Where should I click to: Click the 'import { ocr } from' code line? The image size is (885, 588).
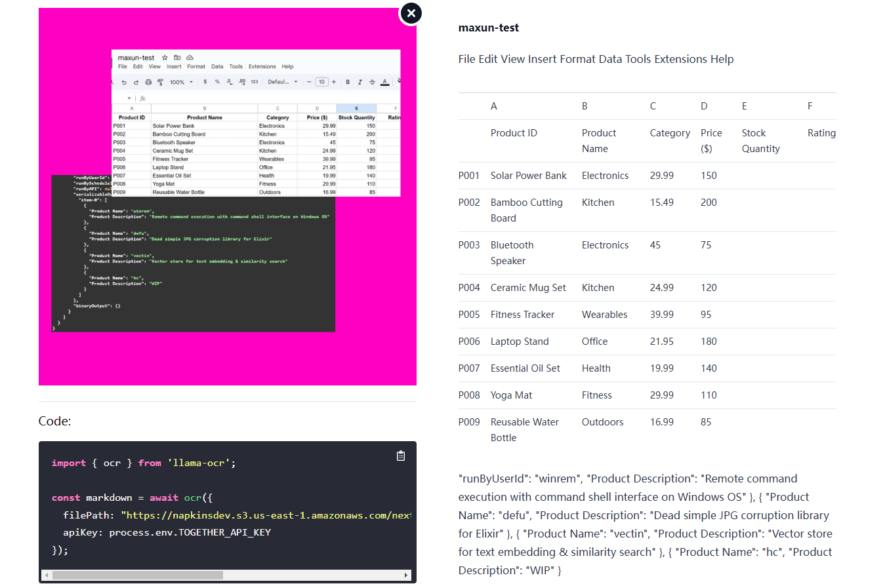144,463
